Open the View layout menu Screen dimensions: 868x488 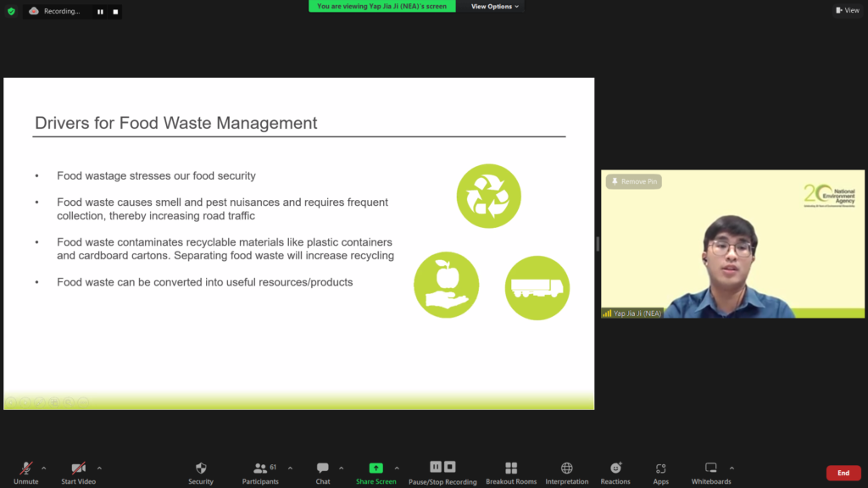tap(847, 10)
